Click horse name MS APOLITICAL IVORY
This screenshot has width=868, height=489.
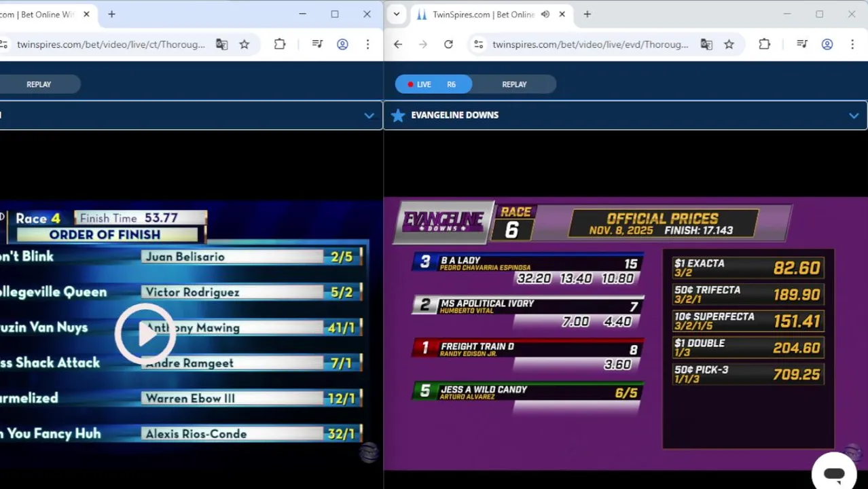[488, 304]
